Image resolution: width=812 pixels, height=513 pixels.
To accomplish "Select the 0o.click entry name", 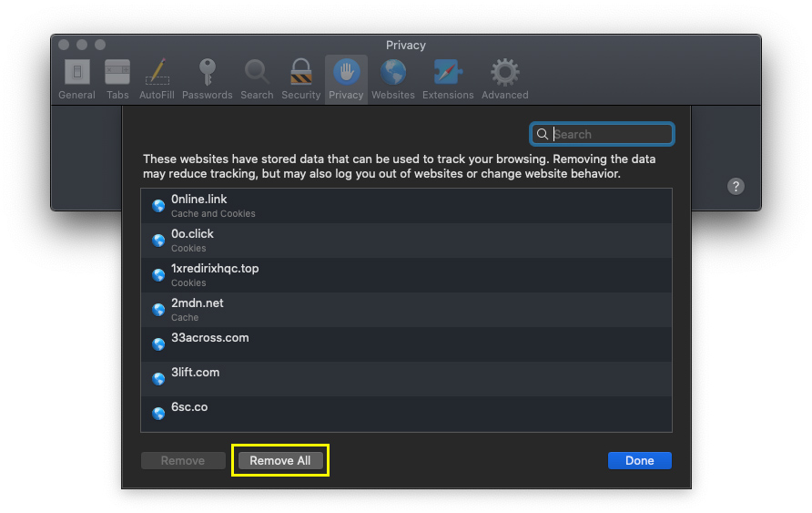I will (x=192, y=234).
